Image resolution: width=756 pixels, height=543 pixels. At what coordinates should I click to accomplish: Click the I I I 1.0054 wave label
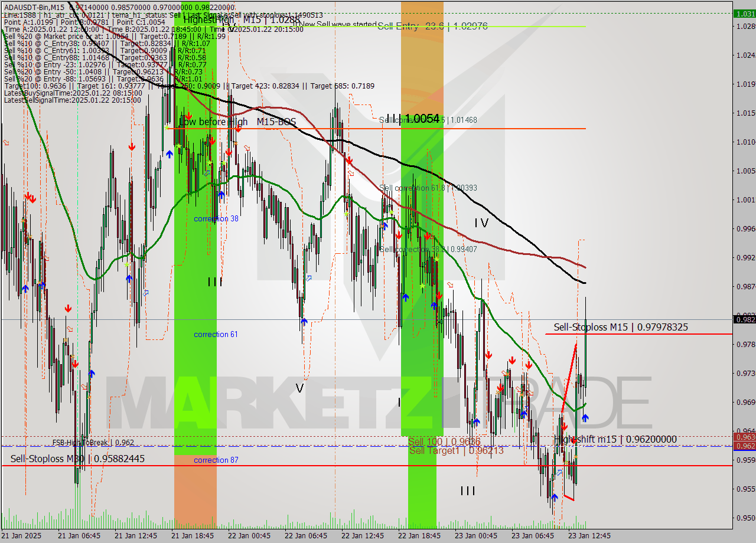(413, 119)
